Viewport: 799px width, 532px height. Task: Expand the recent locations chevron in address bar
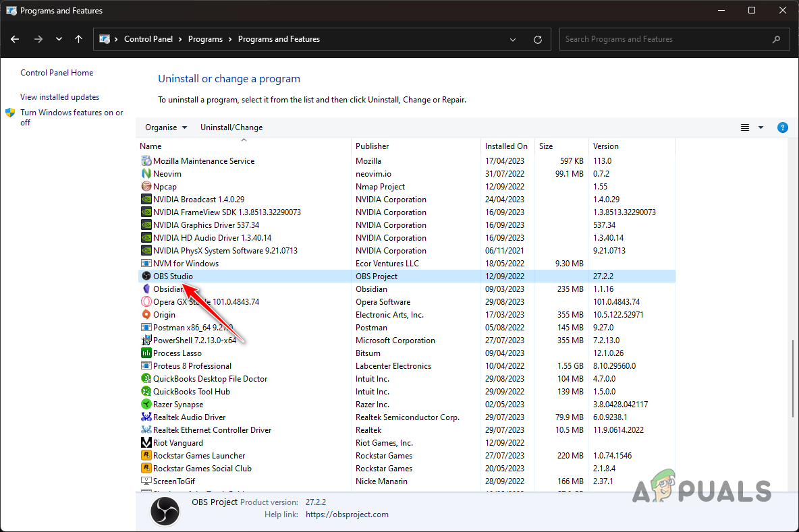tap(59, 39)
